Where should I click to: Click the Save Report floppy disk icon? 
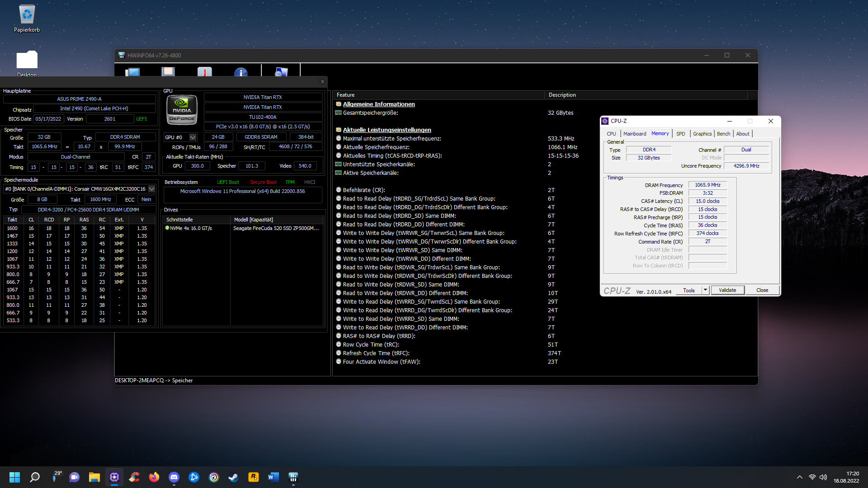(x=168, y=72)
